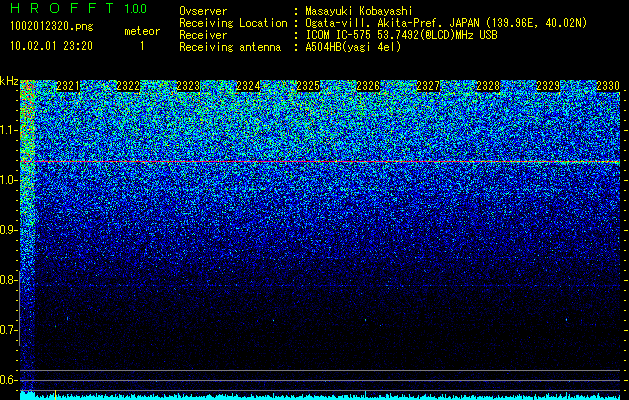Click the kHz axis unit label
Screen dimensions: 629x400
pyautogui.click(x=9, y=81)
